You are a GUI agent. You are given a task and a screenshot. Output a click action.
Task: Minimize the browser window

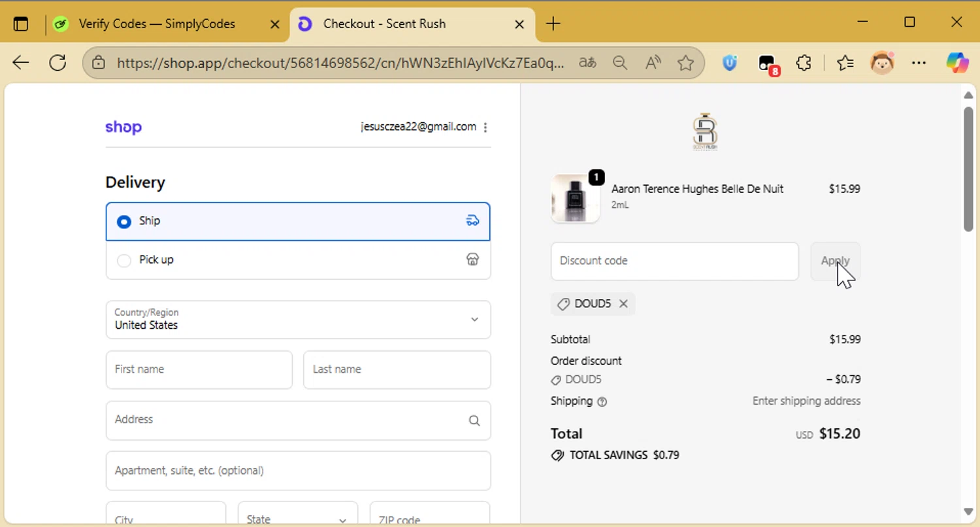[x=862, y=22]
